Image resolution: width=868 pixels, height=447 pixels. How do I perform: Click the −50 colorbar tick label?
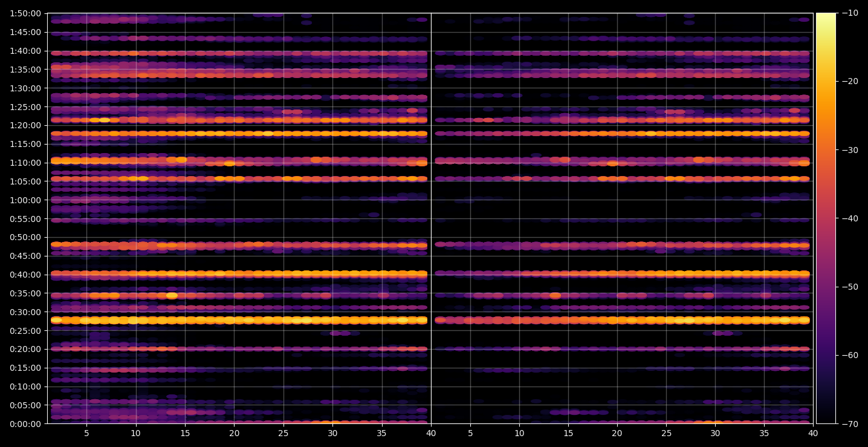(847, 287)
